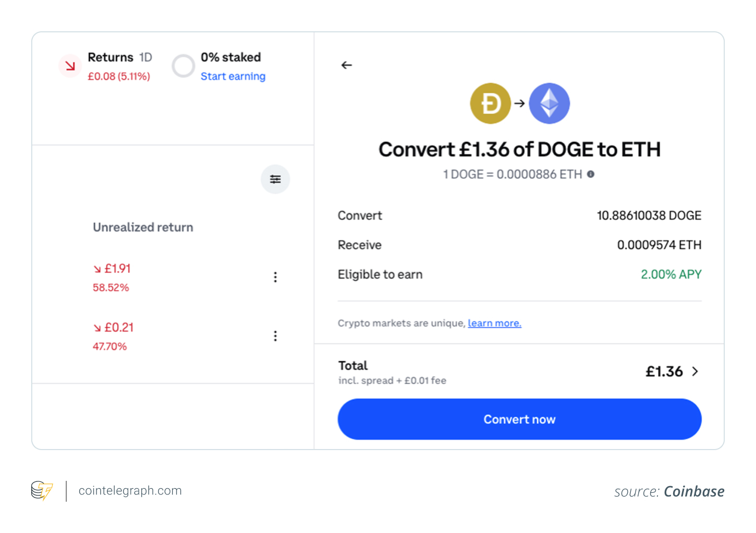This screenshot has width=756, height=533.
Task: Select the 1D returns period label
Action: (x=145, y=57)
